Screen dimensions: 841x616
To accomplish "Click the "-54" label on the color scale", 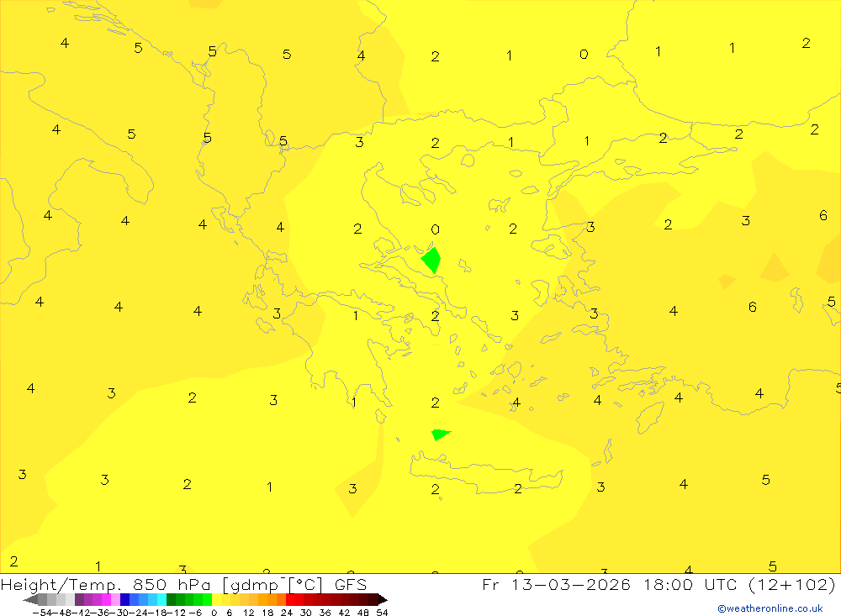I will [42, 613].
